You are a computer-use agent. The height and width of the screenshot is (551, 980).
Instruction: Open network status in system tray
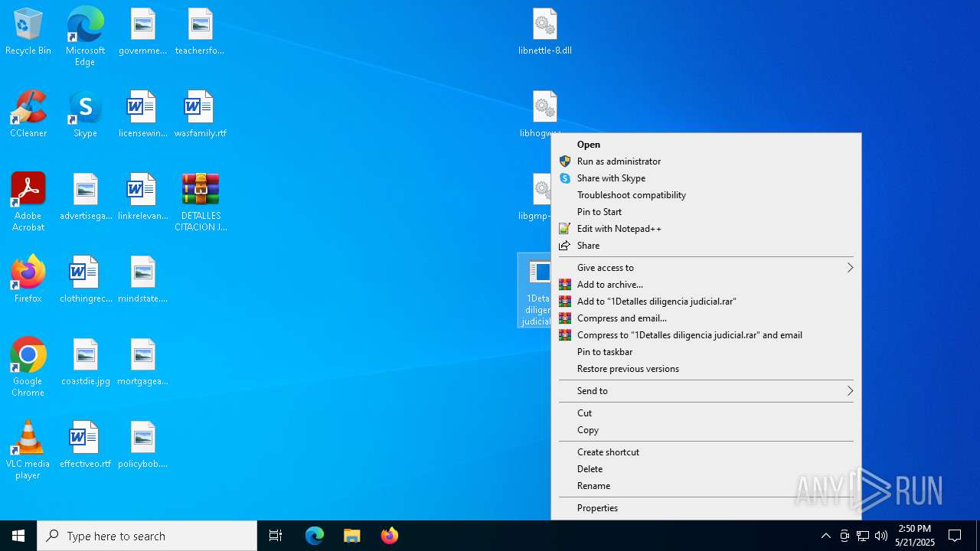pos(863,536)
